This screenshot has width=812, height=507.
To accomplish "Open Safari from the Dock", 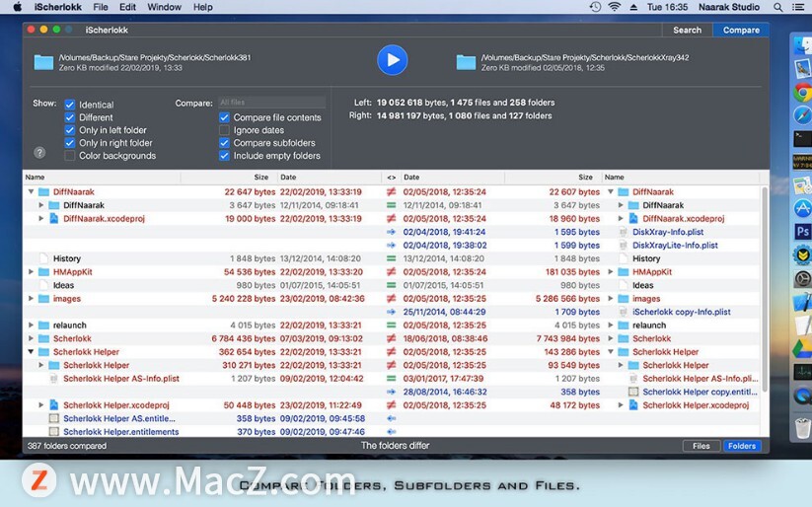I will coord(802,115).
